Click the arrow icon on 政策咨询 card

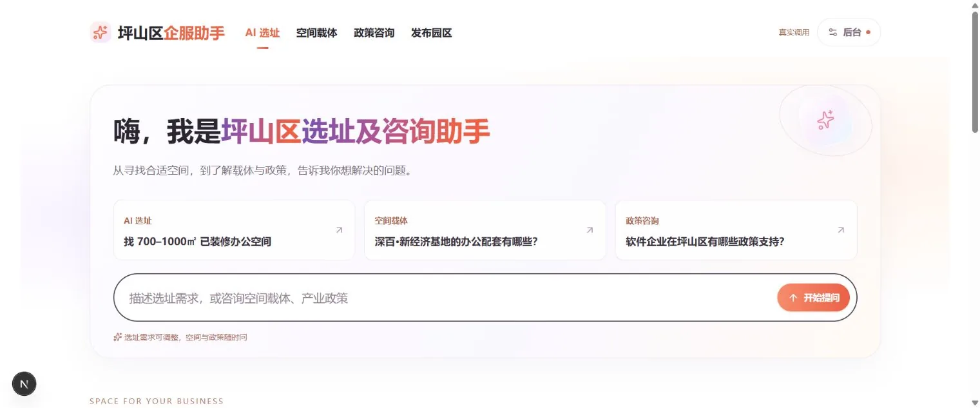pyautogui.click(x=840, y=230)
